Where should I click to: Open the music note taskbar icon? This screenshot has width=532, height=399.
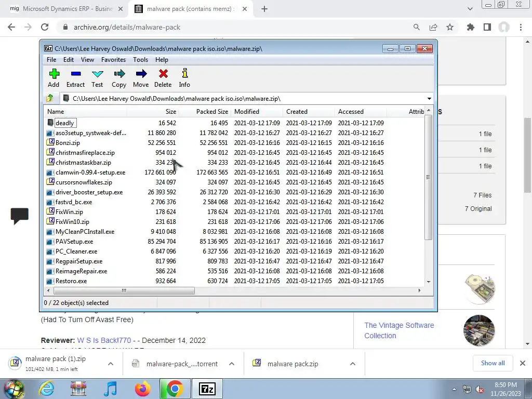(x=110, y=389)
